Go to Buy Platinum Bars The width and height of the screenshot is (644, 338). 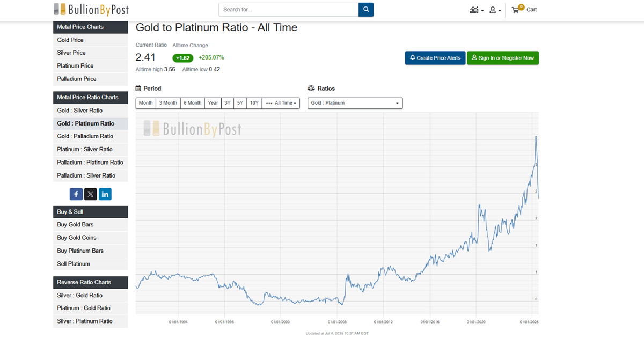point(91,251)
